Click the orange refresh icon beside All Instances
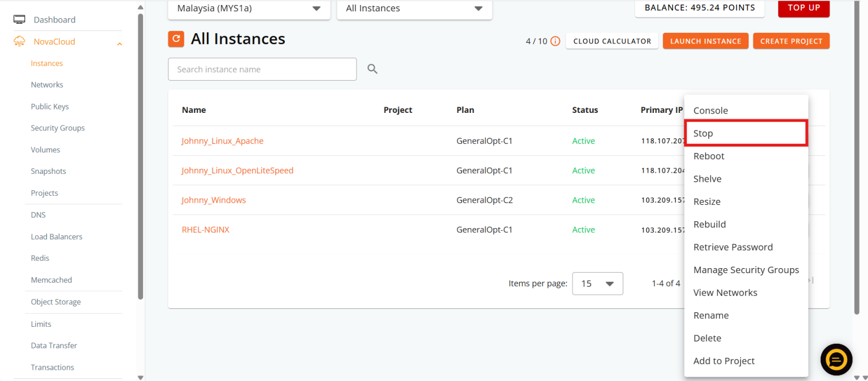 [176, 39]
